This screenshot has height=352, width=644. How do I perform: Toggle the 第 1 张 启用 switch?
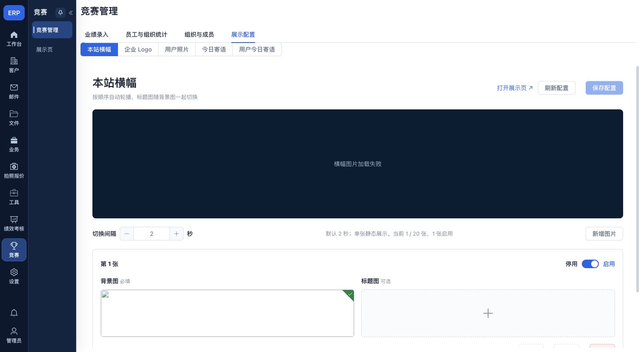pos(590,264)
